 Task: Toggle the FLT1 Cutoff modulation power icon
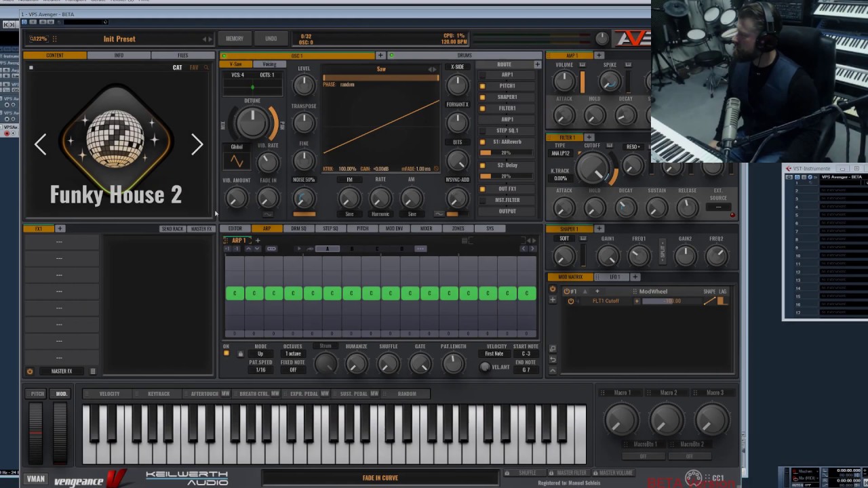[x=571, y=301]
